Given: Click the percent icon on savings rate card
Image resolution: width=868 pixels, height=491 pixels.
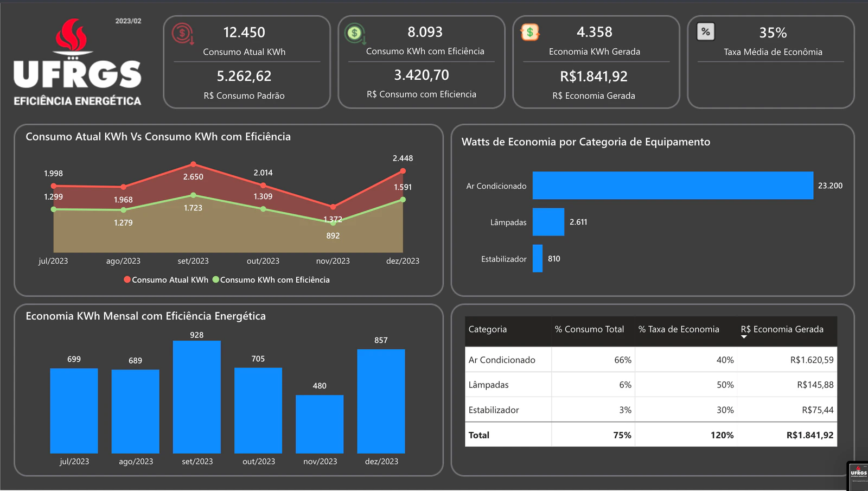Looking at the screenshot, I should [705, 31].
